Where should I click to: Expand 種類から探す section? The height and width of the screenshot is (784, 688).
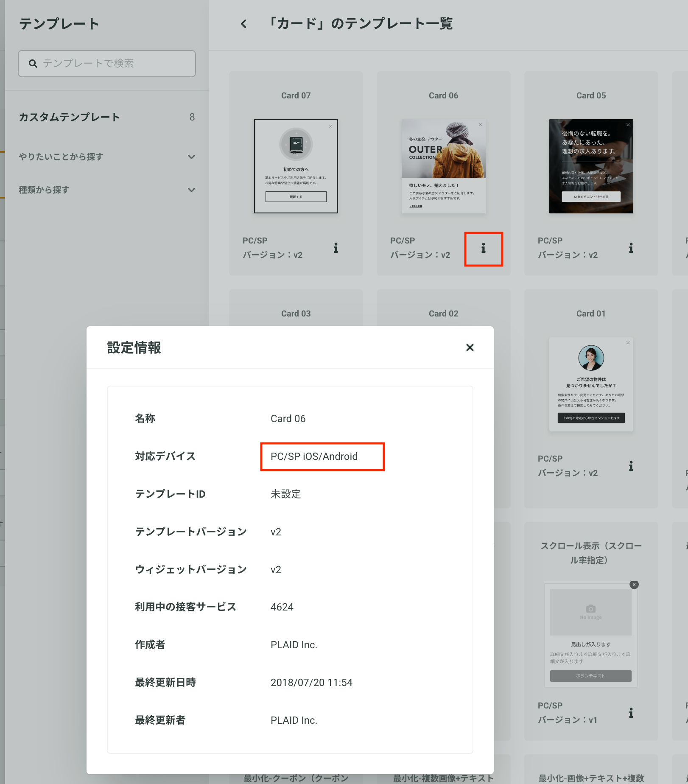[107, 190]
